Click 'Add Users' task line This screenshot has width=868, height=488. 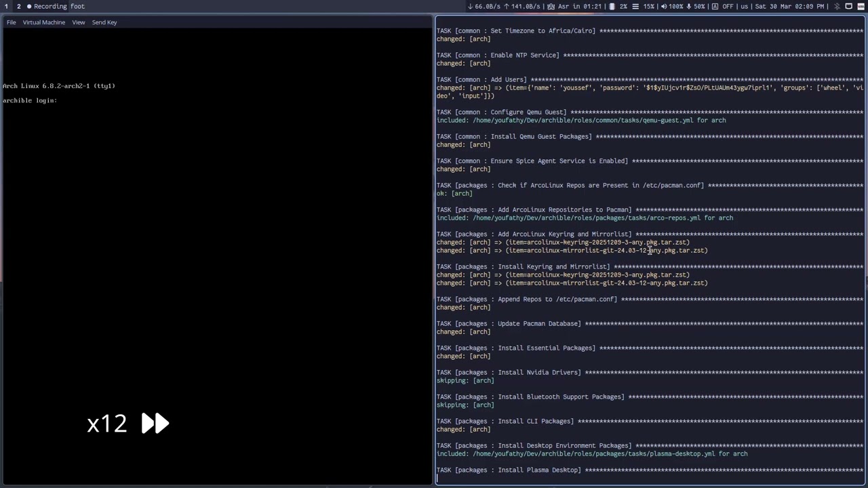650,79
